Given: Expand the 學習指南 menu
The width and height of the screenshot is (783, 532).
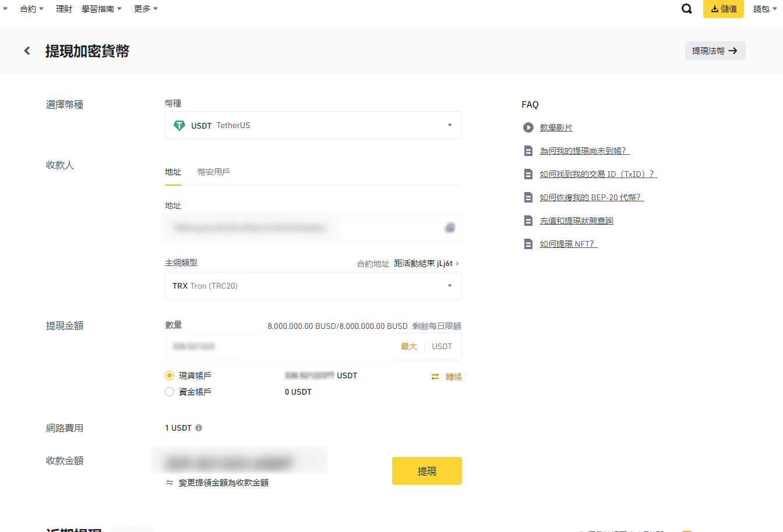Looking at the screenshot, I should [102, 9].
